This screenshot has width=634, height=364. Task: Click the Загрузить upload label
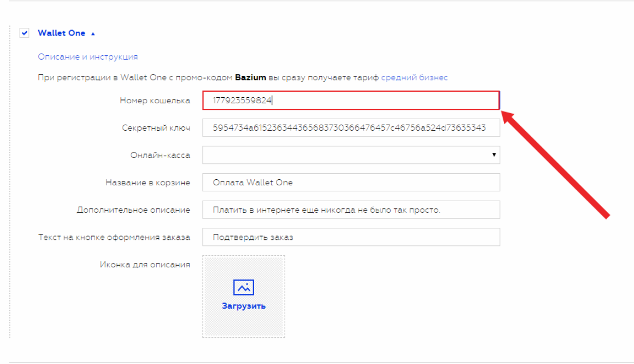click(x=244, y=306)
